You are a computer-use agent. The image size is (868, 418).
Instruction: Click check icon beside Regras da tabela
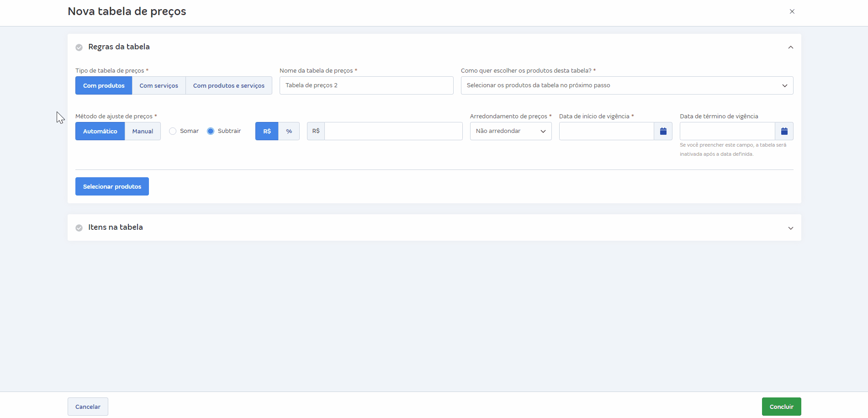coord(79,48)
